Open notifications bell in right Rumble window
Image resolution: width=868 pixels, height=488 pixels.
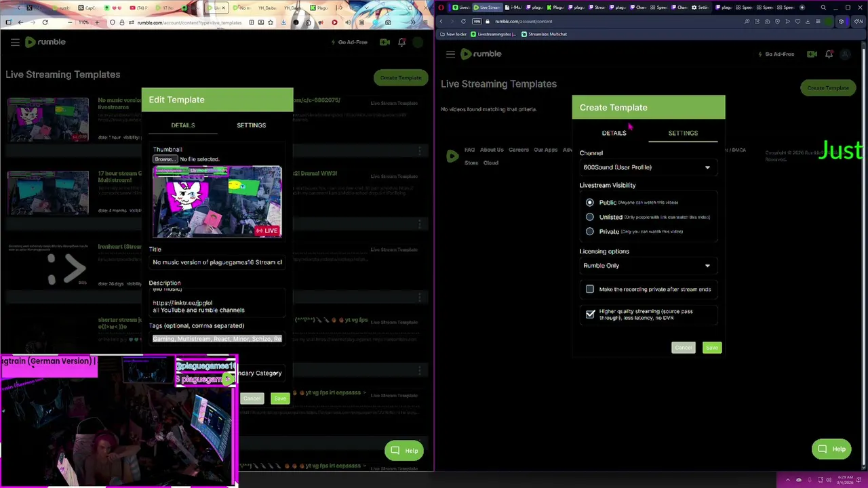pyautogui.click(x=829, y=54)
